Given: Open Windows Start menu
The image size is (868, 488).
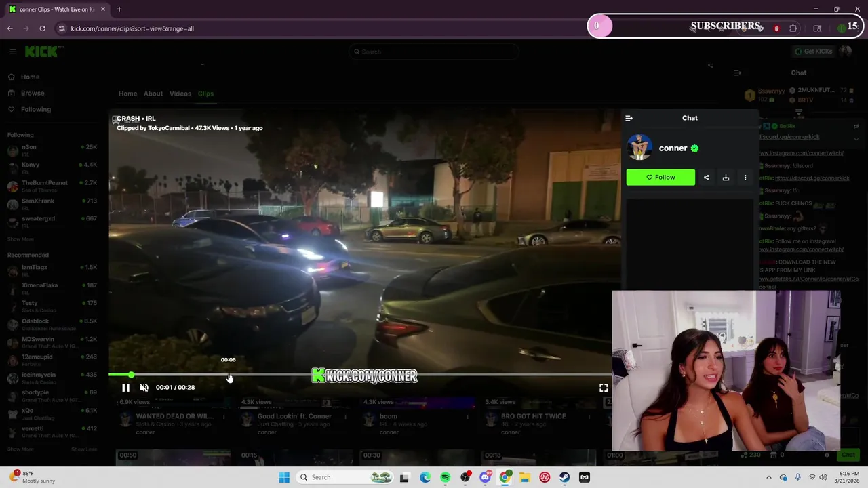Looking at the screenshot, I should point(284,477).
